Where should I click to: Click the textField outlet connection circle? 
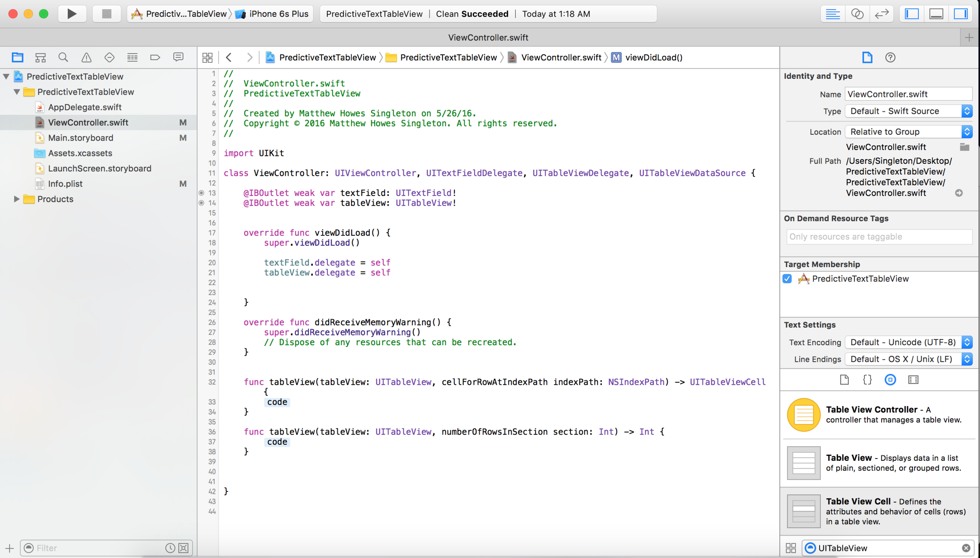(201, 193)
